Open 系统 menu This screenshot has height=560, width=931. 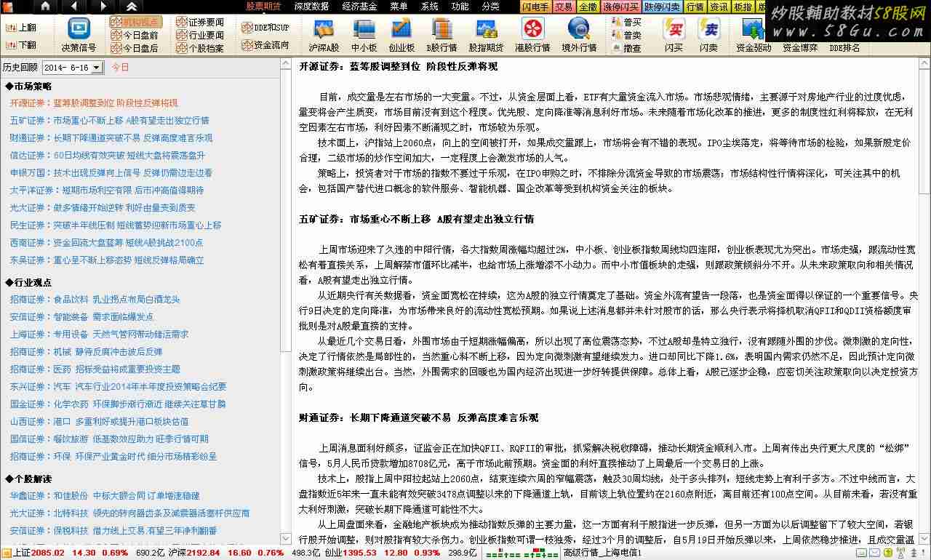429,7
